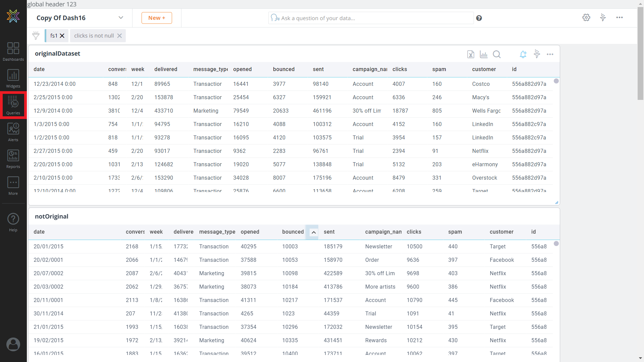Toggle sort arrow on bounced column

click(314, 232)
